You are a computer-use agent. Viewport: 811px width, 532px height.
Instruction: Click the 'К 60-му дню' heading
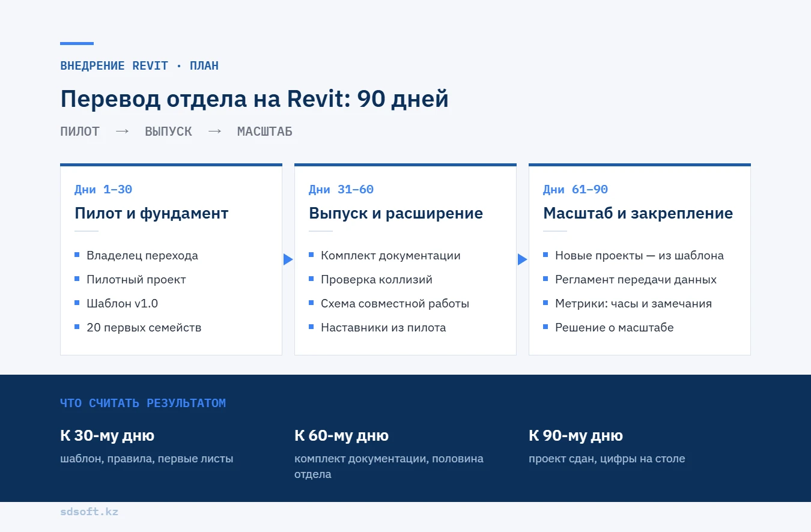click(x=341, y=435)
